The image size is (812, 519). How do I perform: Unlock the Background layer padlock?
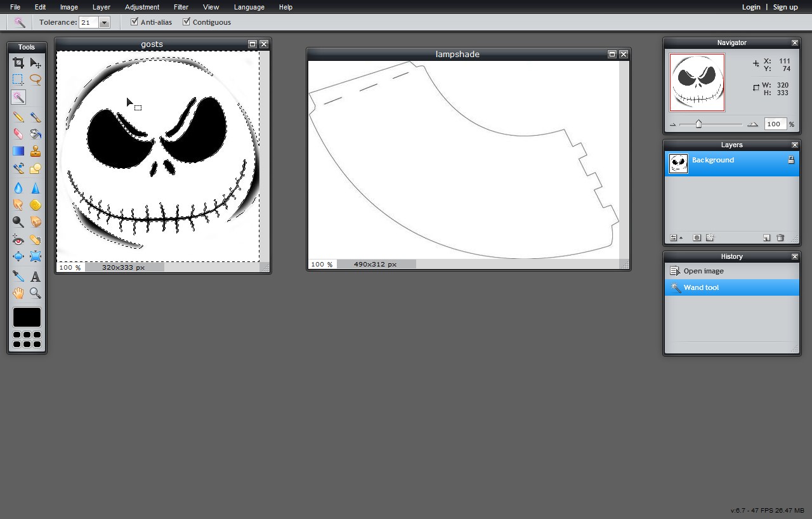coord(791,160)
